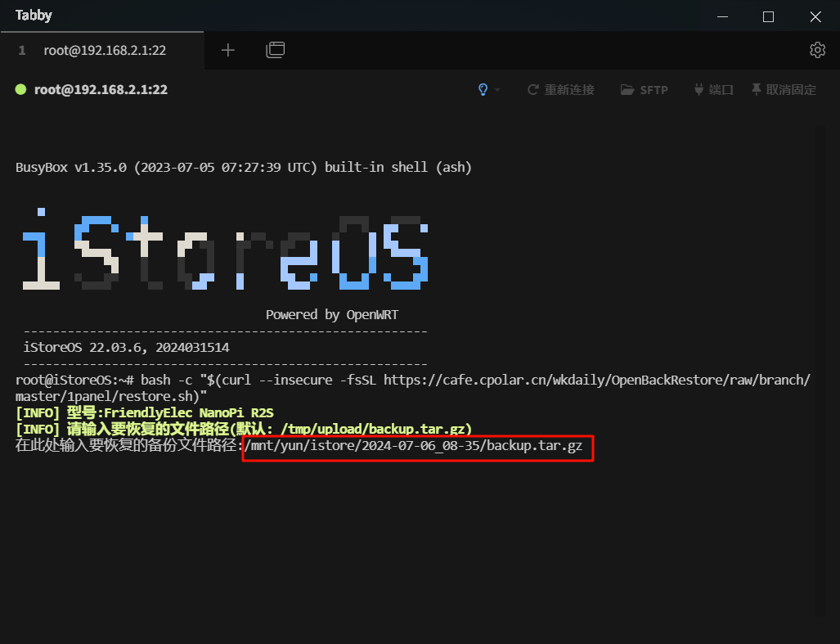
Task: Open 端口 port forwarding
Action: tap(713, 90)
